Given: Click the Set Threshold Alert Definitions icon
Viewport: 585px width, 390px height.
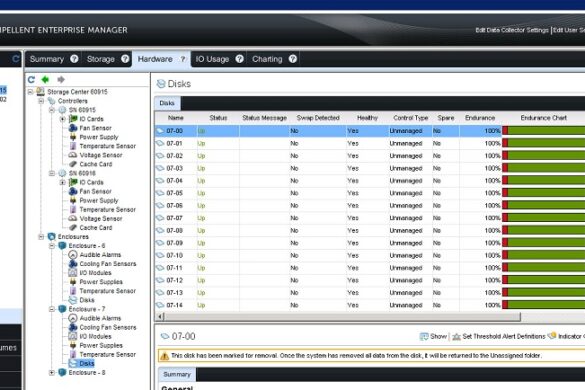Looking at the screenshot, I should [x=456, y=337].
